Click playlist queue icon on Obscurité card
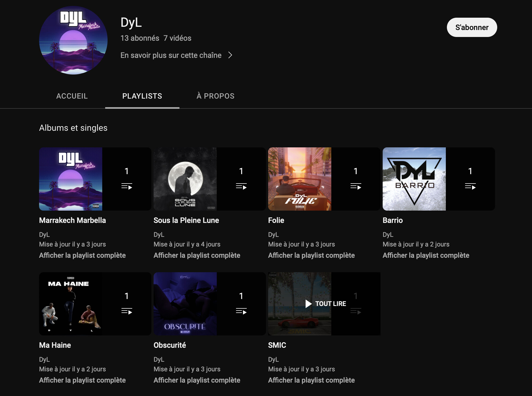Viewport: 532px width, 396px height. (x=241, y=311)
